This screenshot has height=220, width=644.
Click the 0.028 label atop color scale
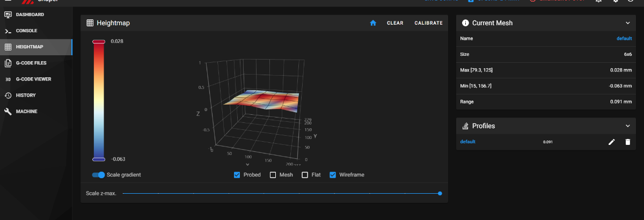click(117, 41)
